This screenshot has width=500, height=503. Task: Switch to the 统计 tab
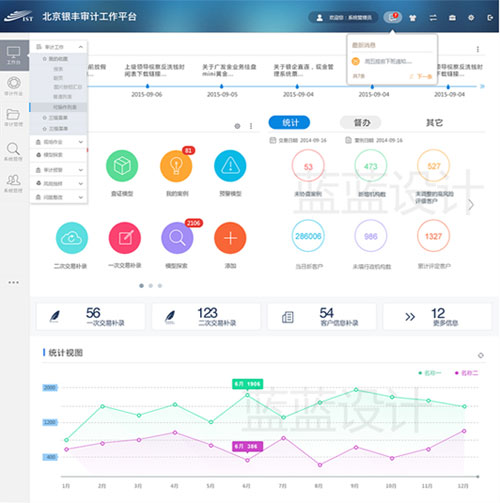click(x=289, y=123)
